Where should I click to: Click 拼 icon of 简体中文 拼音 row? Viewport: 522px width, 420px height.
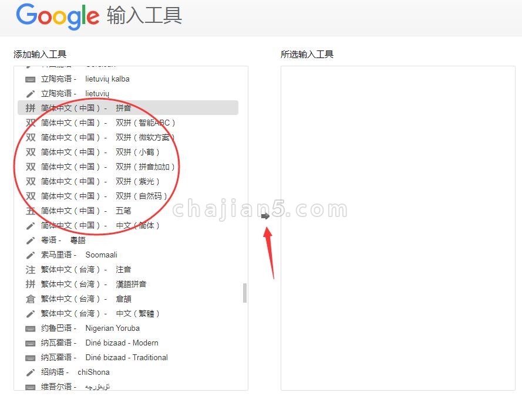pos(31,108)
